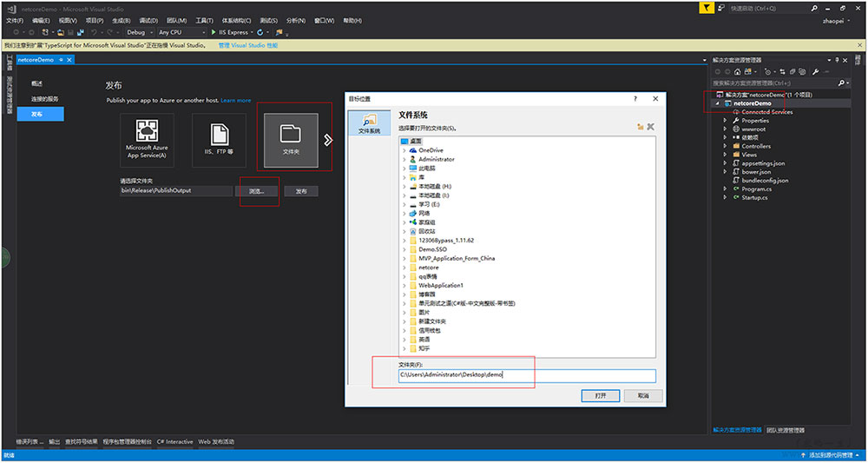The image size is (868, 463).
Task: Click the 发布 button beside 浏览
Action: [301, 191]
